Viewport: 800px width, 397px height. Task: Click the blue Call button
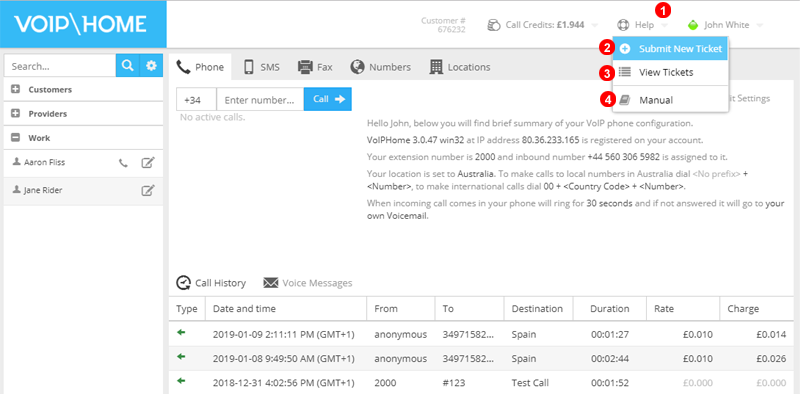pos(328,99)
